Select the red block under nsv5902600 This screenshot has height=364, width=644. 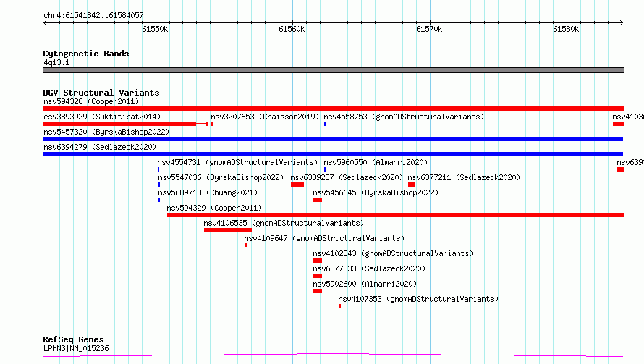(x=318, y=291)
